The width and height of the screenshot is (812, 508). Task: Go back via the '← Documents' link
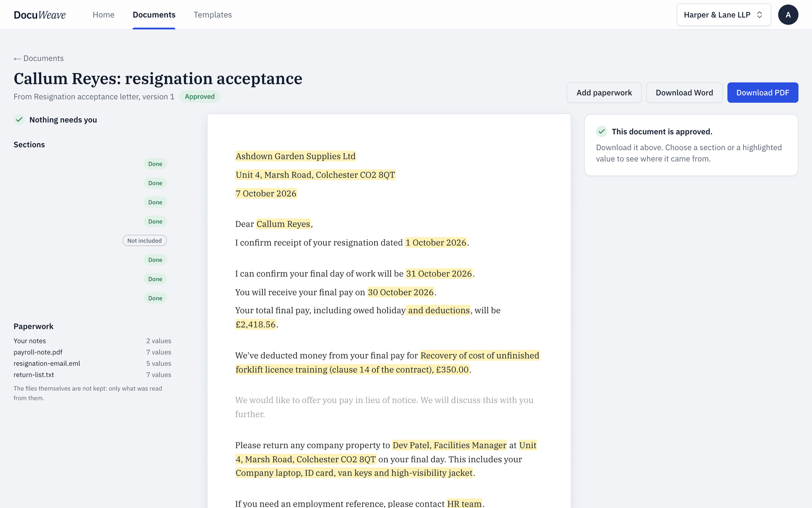click(x=39, y=58)
